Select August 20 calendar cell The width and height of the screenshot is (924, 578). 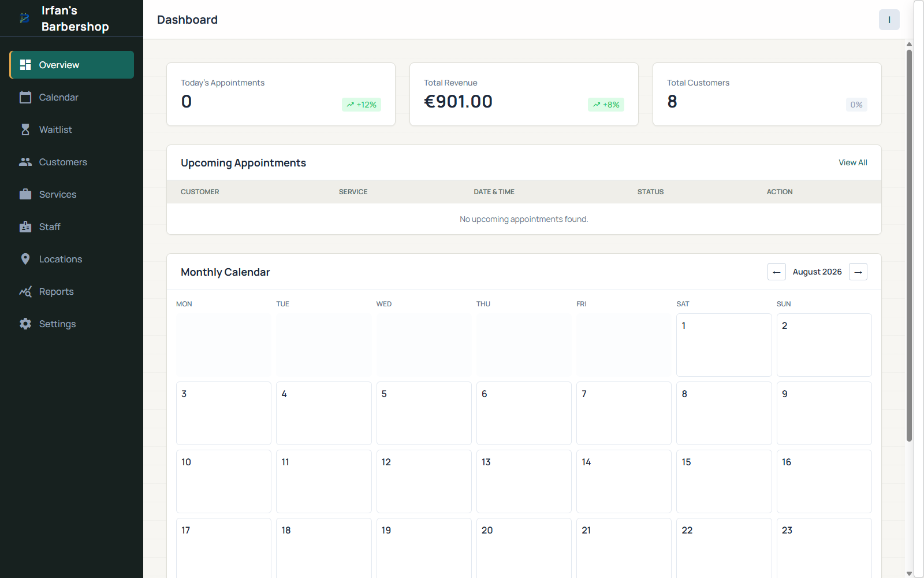(x=524, y=548)
